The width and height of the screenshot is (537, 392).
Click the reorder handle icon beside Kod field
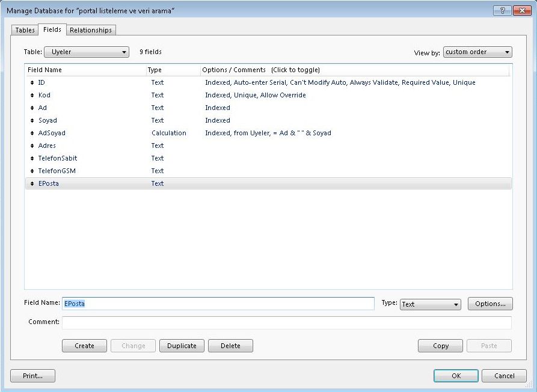(x=32, y=96)
